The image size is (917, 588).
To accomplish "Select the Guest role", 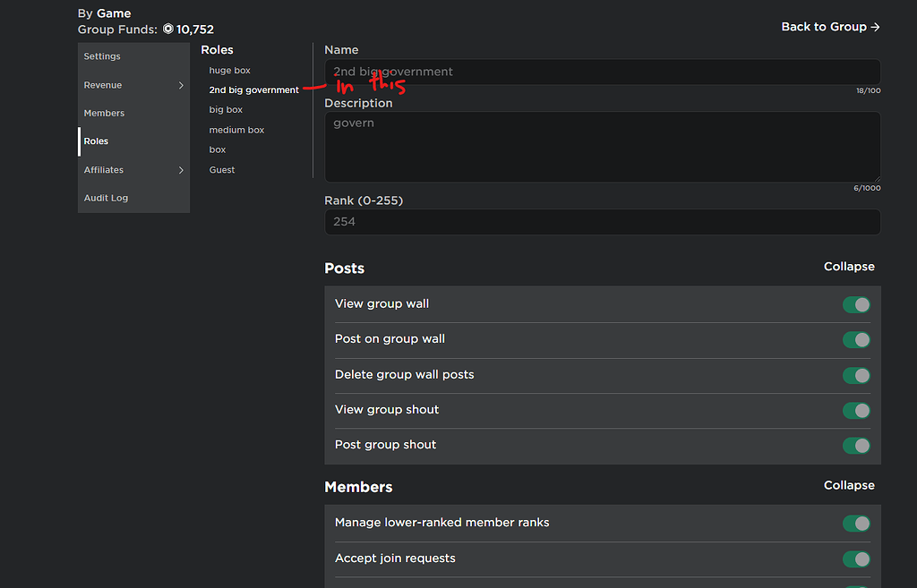I will 221,169.
